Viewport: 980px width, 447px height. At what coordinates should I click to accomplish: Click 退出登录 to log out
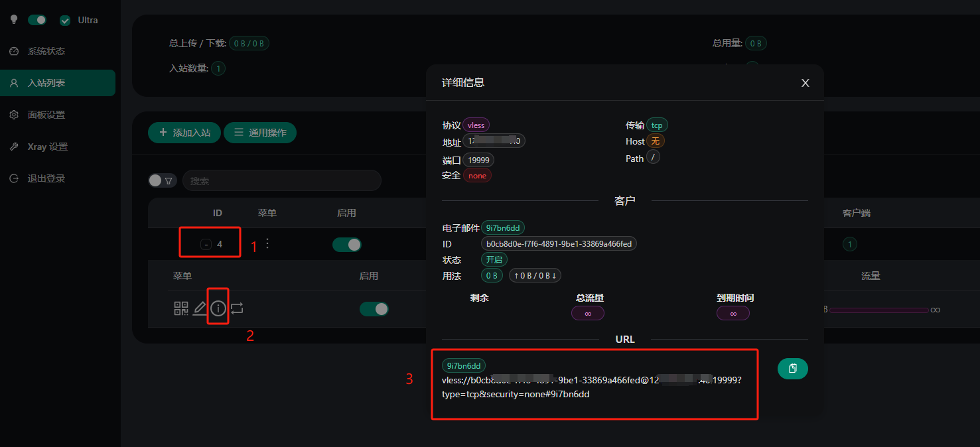46,178
